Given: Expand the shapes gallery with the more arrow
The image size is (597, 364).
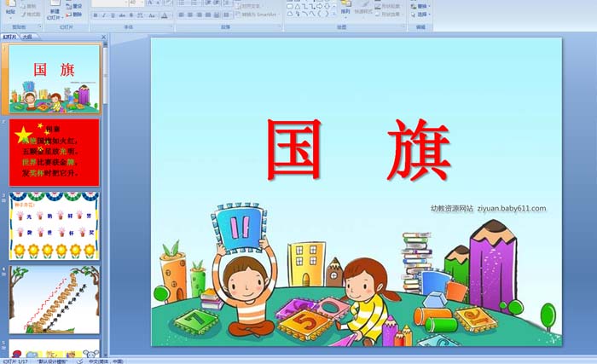Looking at the screenshot, I should 334,14.
